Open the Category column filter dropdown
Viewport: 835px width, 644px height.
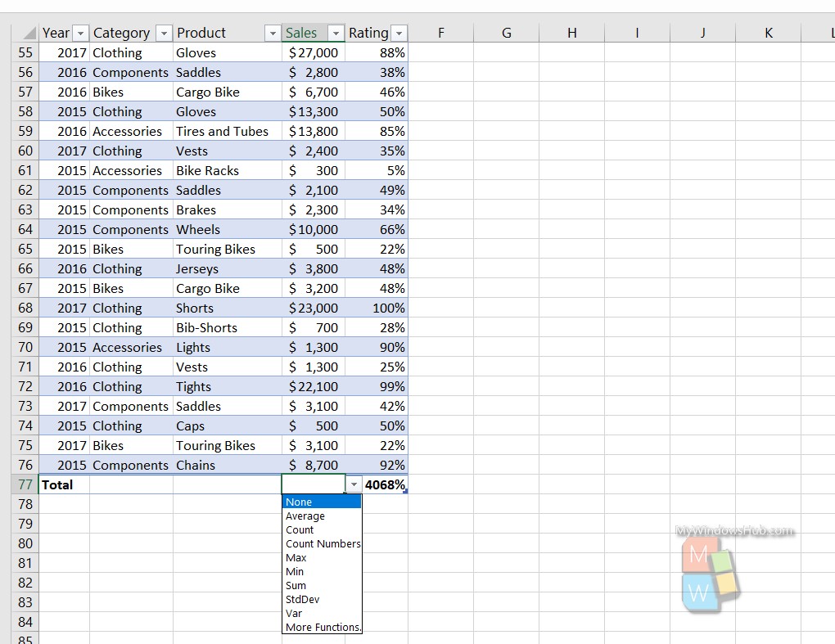(165, 33)
